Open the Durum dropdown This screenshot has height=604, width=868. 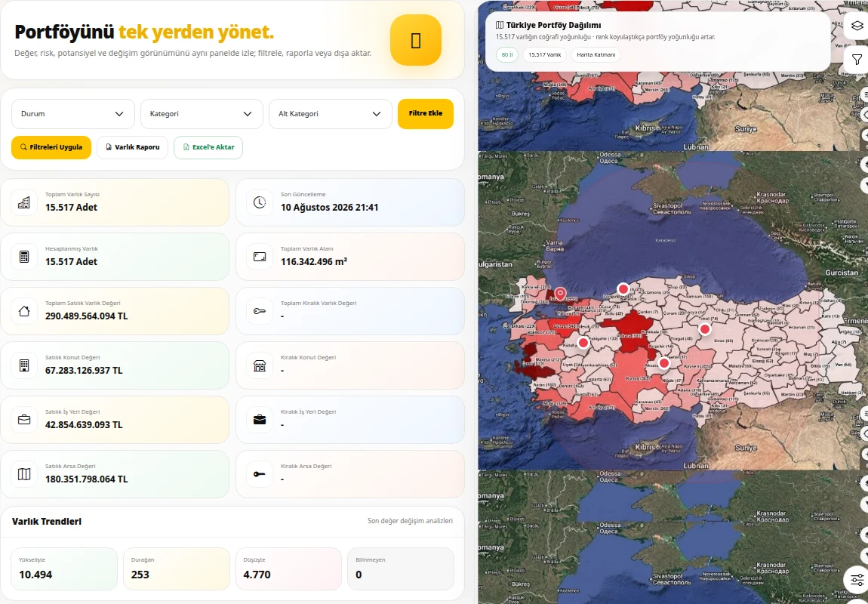coord(73,114)
